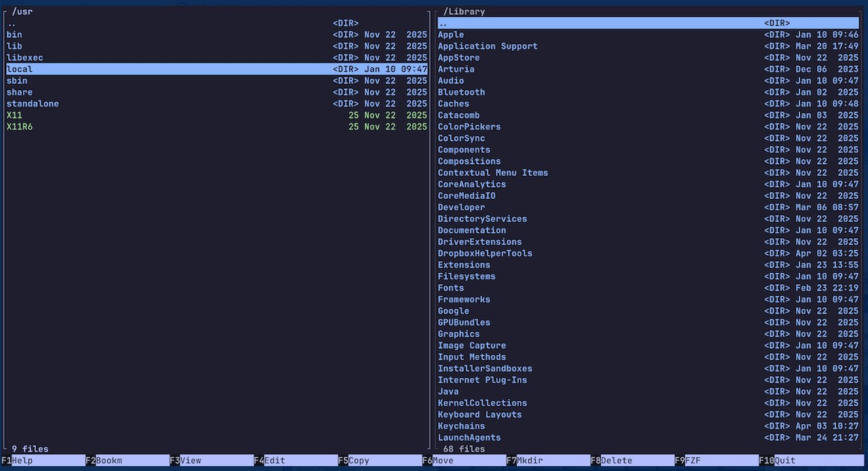Select the AppStore folder
Screen dimensions: 868x471
click(x=648, y=58)
